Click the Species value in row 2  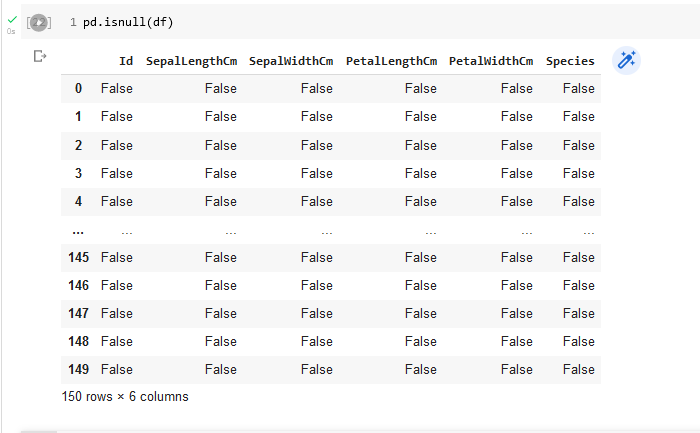coord(578,145)
